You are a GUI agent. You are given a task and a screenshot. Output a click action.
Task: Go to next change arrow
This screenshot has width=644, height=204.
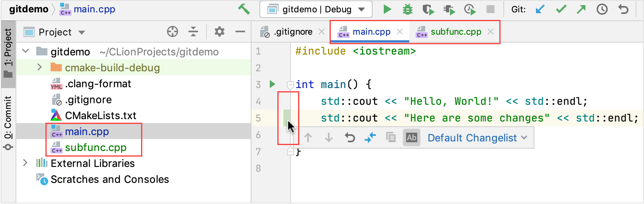tap(329, 138)
